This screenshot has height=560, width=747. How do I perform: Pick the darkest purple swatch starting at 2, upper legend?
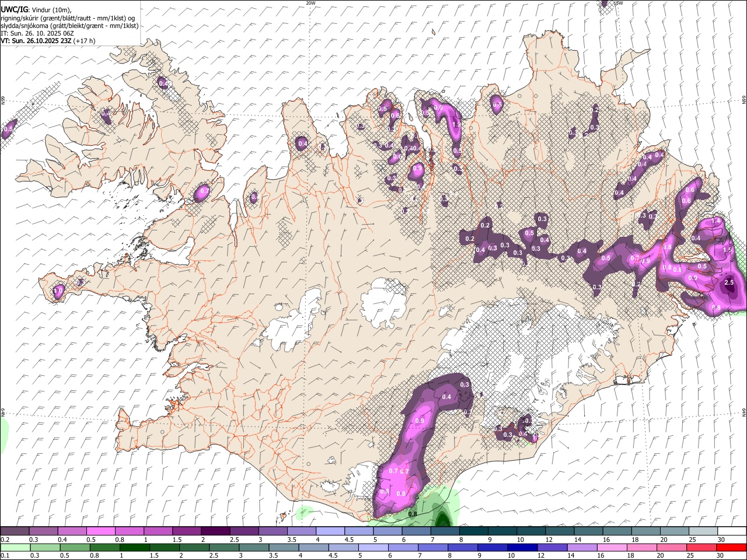click(215, 531)
